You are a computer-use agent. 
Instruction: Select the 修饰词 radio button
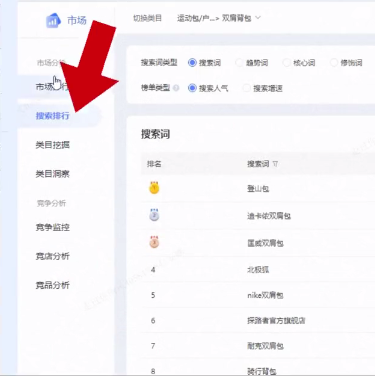pyautogui.click(x=334, y=62)
